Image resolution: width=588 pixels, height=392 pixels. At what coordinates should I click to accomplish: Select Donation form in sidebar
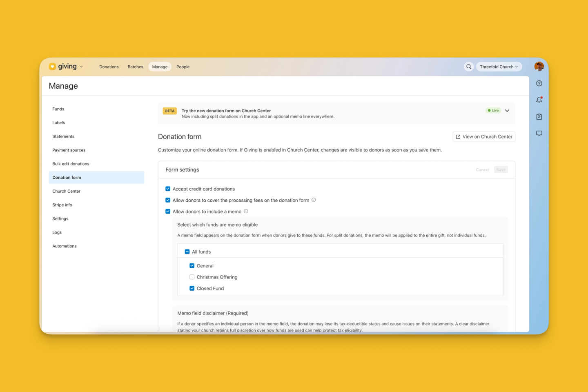click(96, 178)
